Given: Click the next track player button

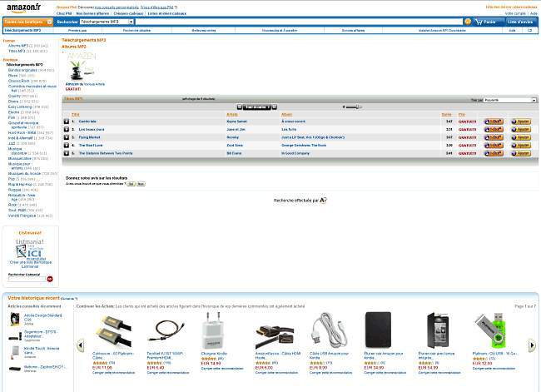Looking at the screenshot, I should point(275,107).
